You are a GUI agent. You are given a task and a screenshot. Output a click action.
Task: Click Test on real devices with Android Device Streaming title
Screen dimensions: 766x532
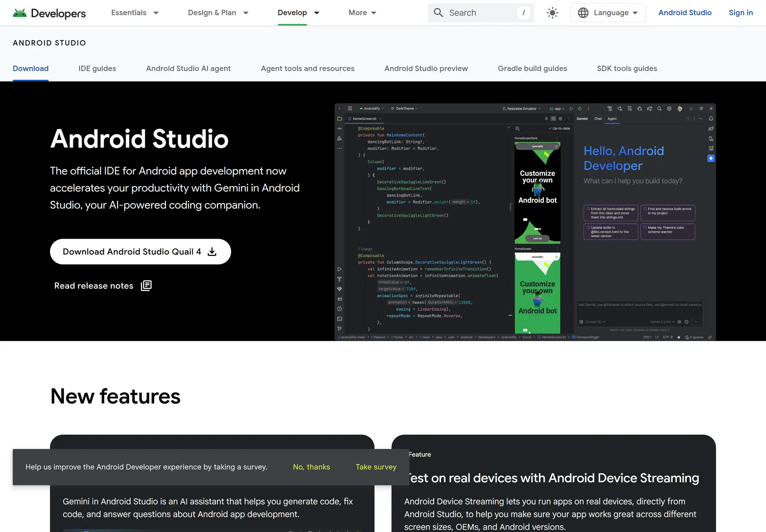554,478
